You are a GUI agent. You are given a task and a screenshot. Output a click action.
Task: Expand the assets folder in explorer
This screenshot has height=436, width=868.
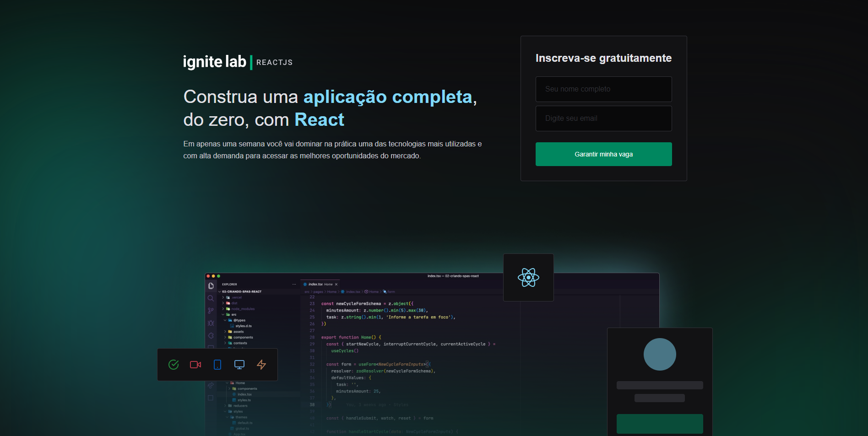238,332
